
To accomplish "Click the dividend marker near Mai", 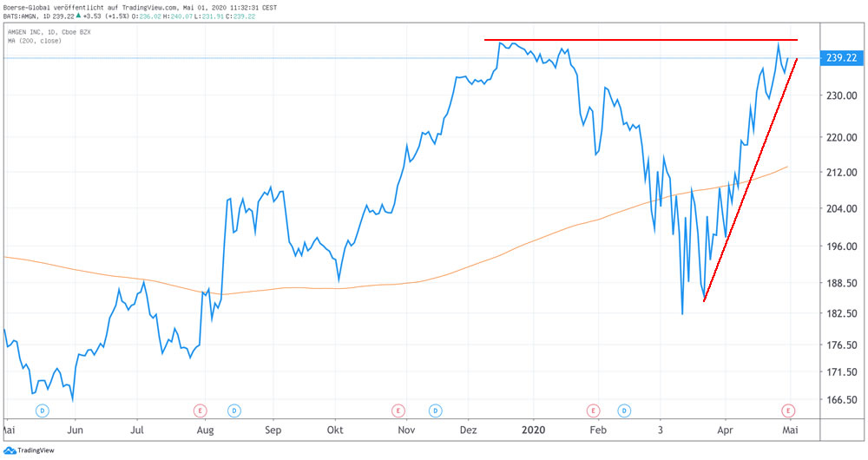I will click(42, 409).
